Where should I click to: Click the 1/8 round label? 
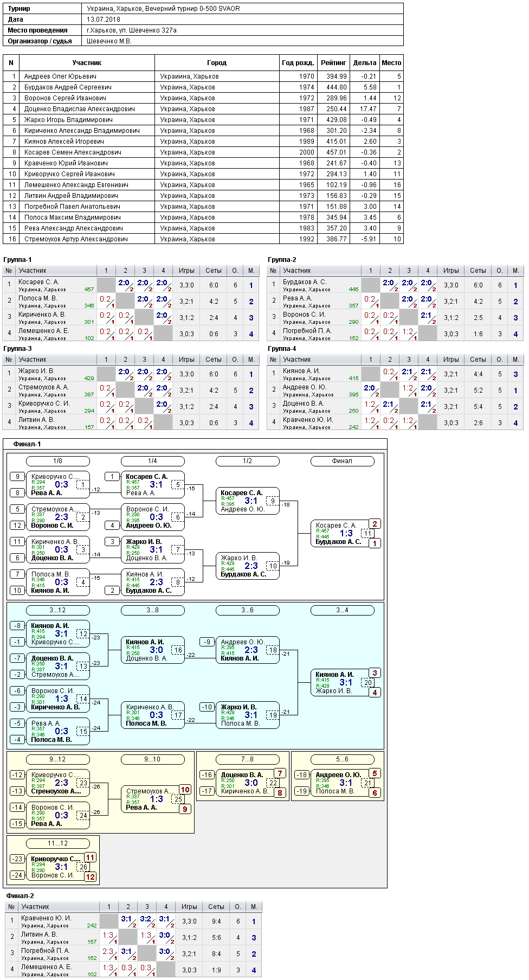click(58, 461)
